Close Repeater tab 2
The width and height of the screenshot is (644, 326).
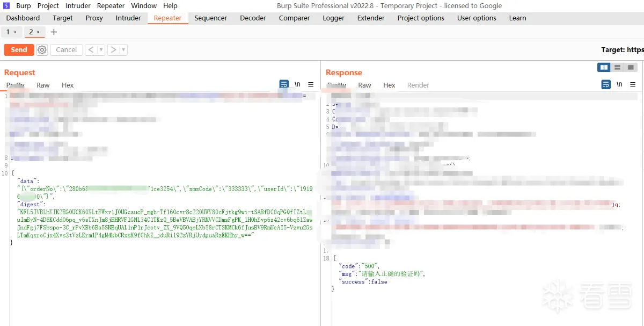(x=38, y=32)
